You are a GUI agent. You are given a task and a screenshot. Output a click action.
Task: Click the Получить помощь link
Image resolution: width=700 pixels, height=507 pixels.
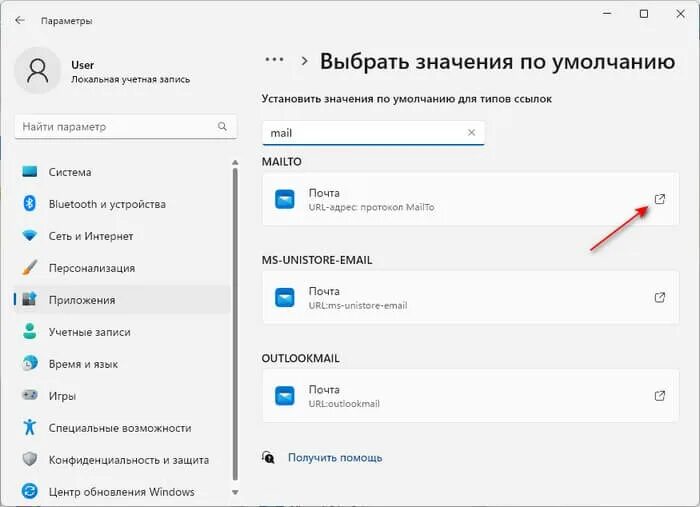(335, 458)
